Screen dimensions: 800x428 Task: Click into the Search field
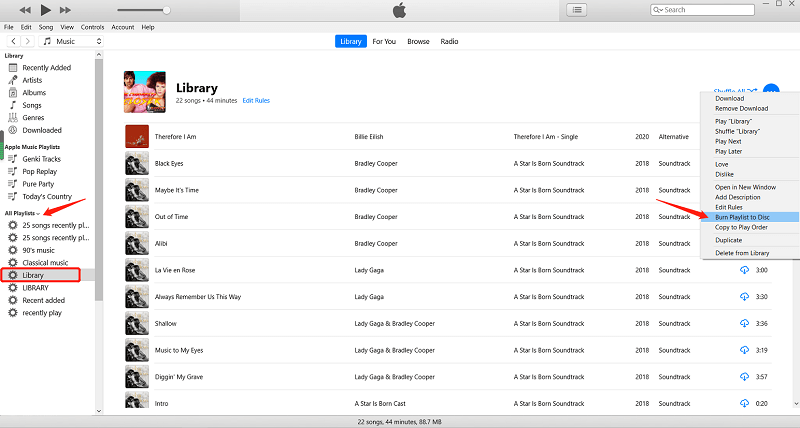pos(702,10)
